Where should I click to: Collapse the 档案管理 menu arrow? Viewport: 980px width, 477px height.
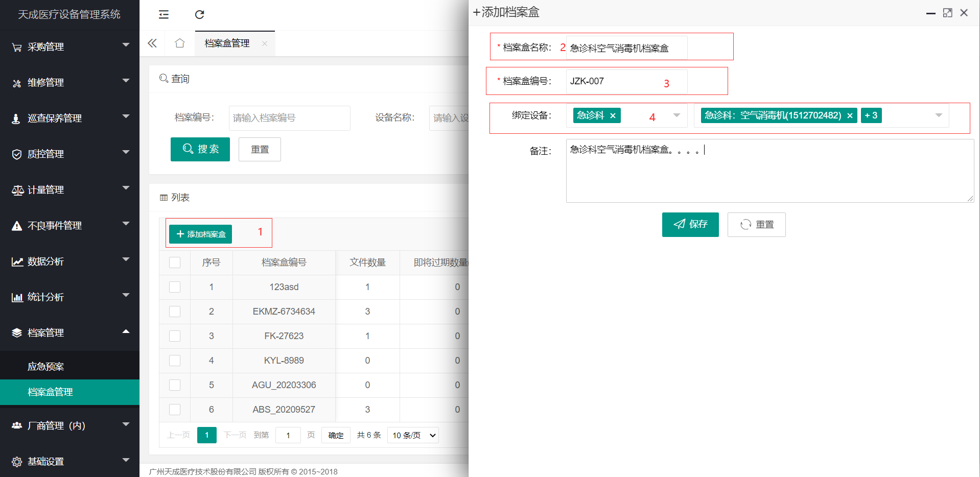126,331
